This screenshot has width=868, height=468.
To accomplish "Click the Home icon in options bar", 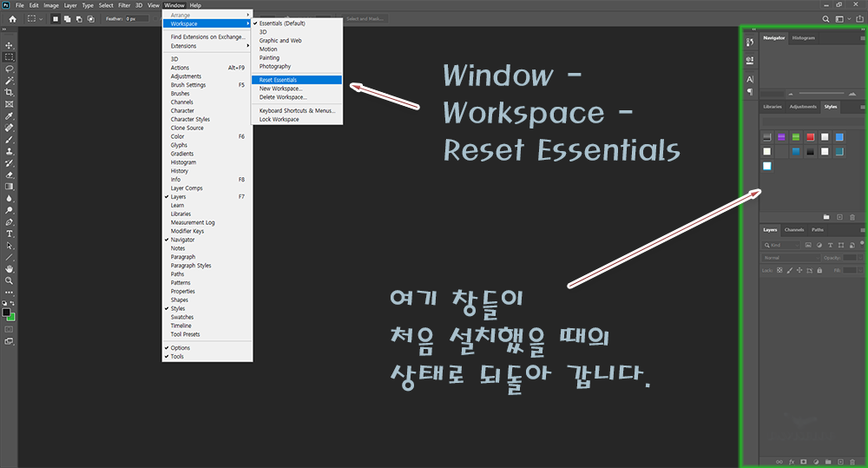I will pos(13,19).
